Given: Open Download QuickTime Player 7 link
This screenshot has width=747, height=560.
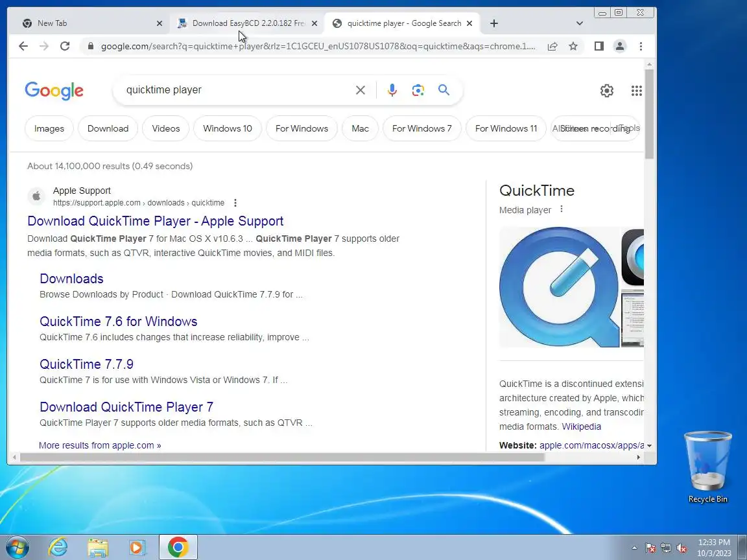Looking at the screenshot, I should (126, 407).
